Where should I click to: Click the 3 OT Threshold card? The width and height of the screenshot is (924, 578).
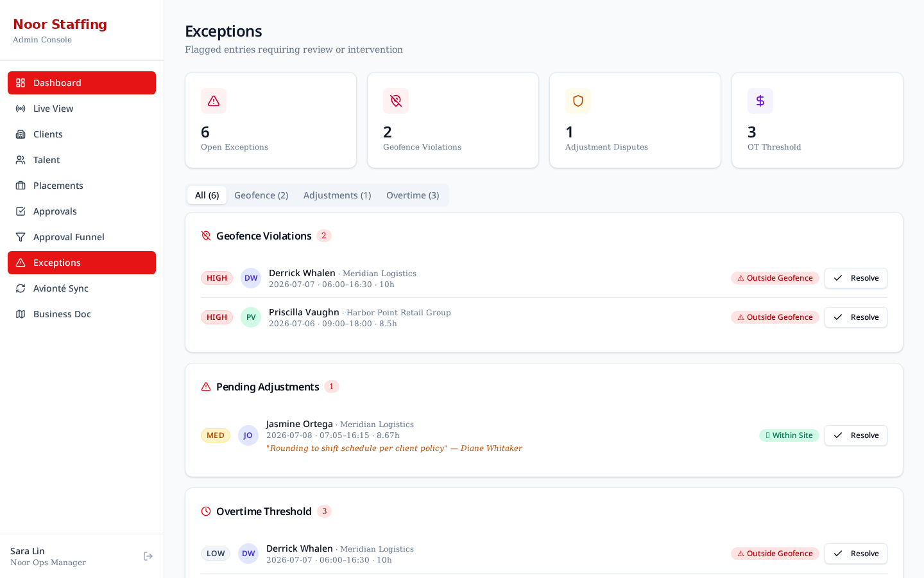(817, 120)
